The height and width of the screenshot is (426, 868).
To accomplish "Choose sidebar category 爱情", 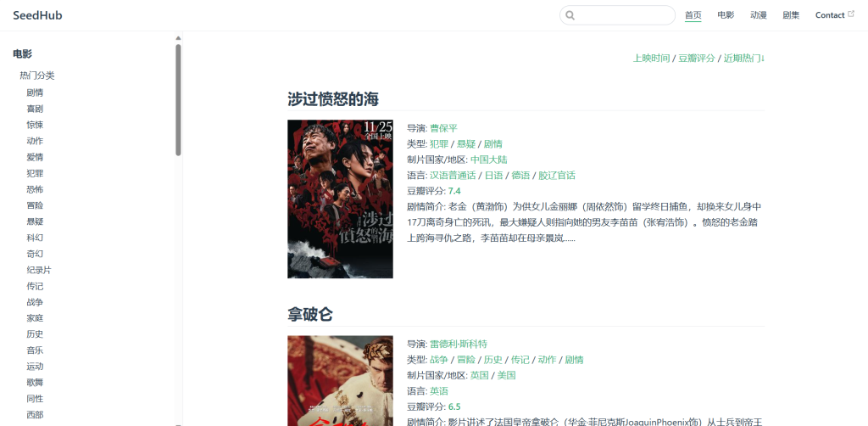I will tap(35, 157).
